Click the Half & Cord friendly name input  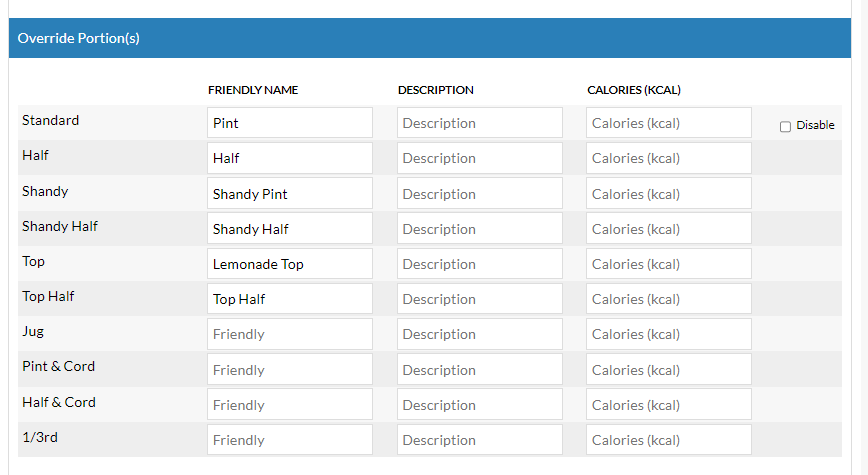click(289, 405)
